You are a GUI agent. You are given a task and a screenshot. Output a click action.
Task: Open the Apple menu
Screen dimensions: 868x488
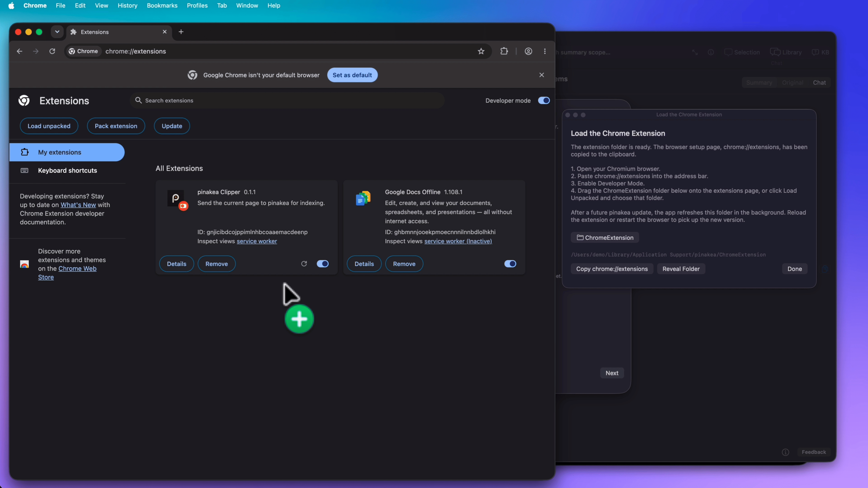(x=11, y=5)
